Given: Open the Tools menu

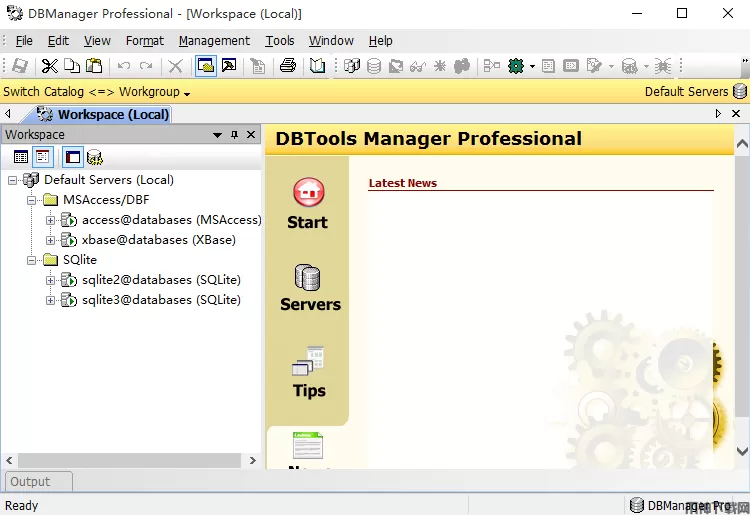Looking at the screenshot, I should [280, 41].
